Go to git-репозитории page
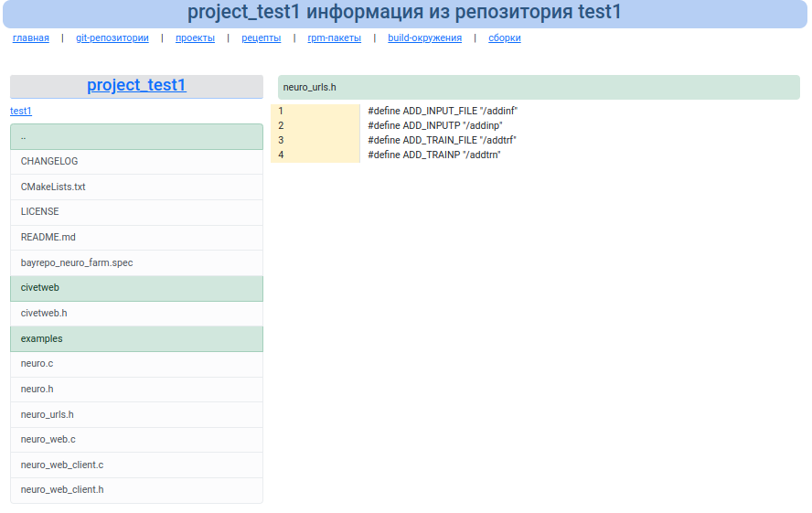 [x=112, y=38]
